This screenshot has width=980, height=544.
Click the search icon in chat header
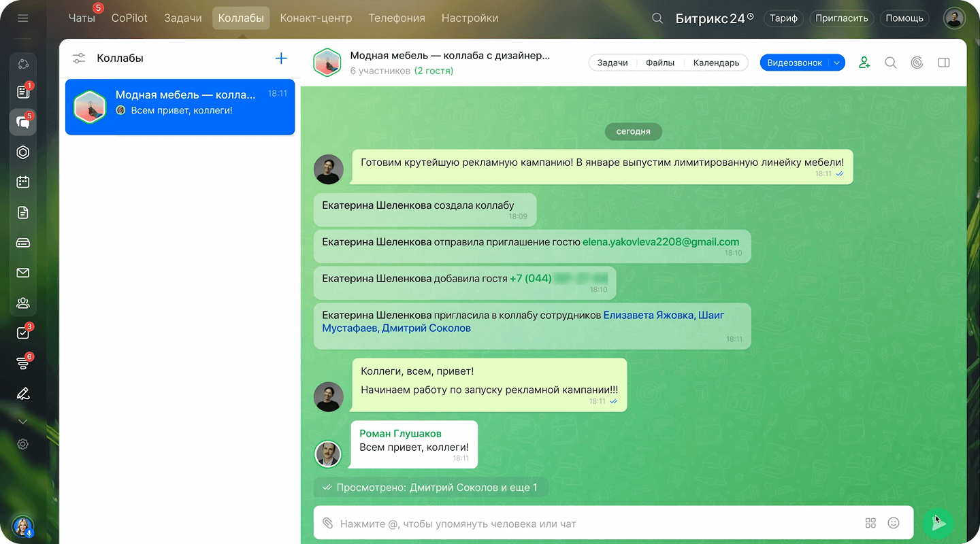click(x=890, y=63)
